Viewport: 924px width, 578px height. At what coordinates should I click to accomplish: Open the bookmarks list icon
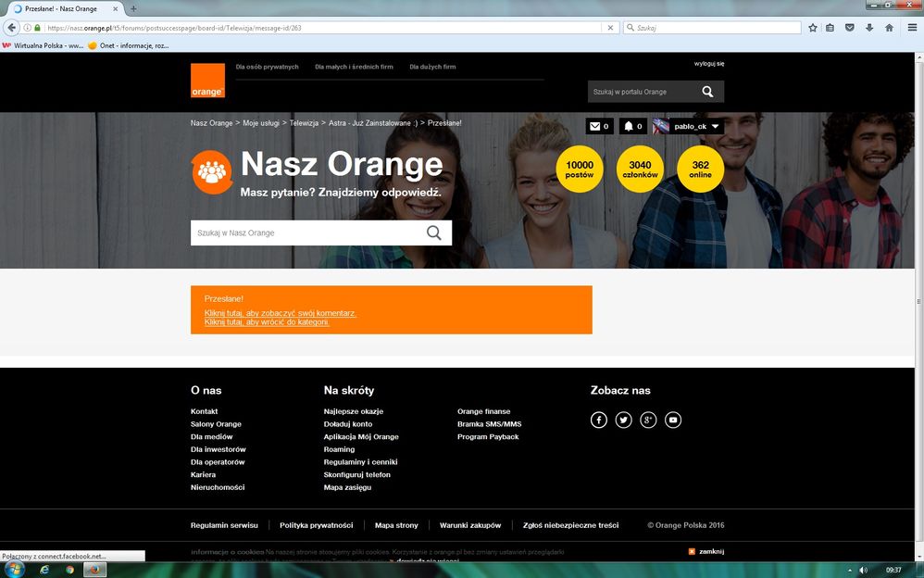tap(830, 28)
